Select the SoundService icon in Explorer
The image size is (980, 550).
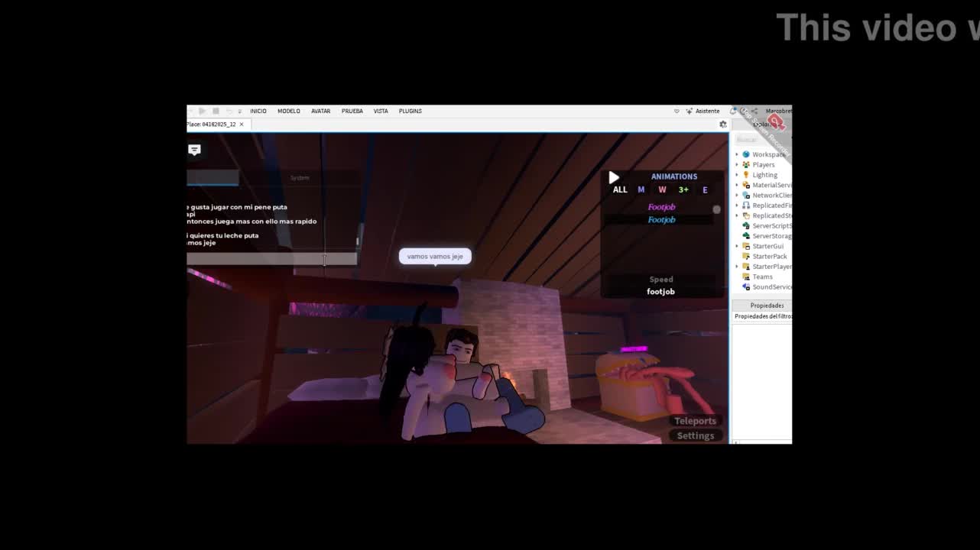click(746, 287)
